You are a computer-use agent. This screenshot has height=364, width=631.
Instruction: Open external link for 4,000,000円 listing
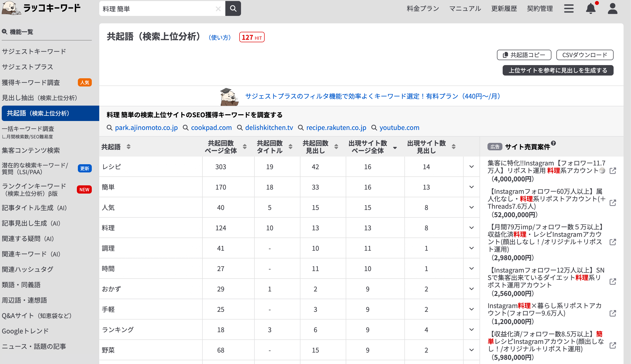(613, 171)
